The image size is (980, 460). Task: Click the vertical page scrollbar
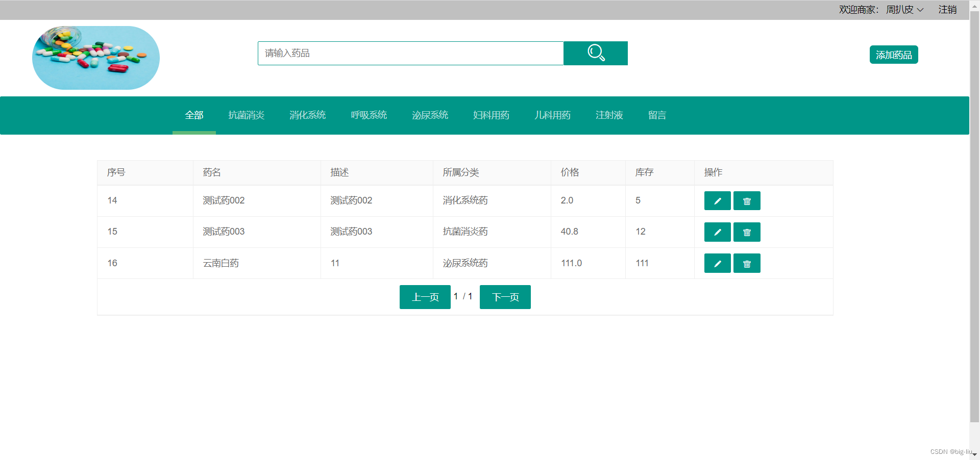tap(974, 217)
